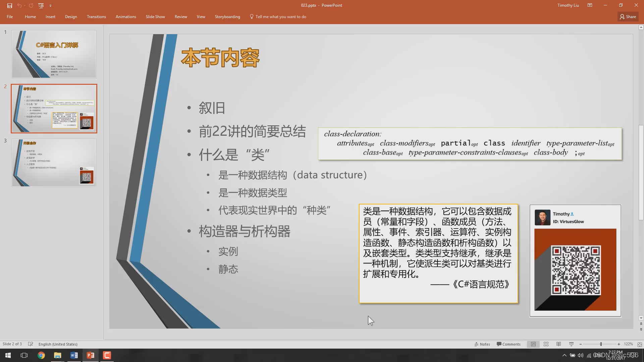Start slideshow from beginning via toolbar icon

click(41, 5)
